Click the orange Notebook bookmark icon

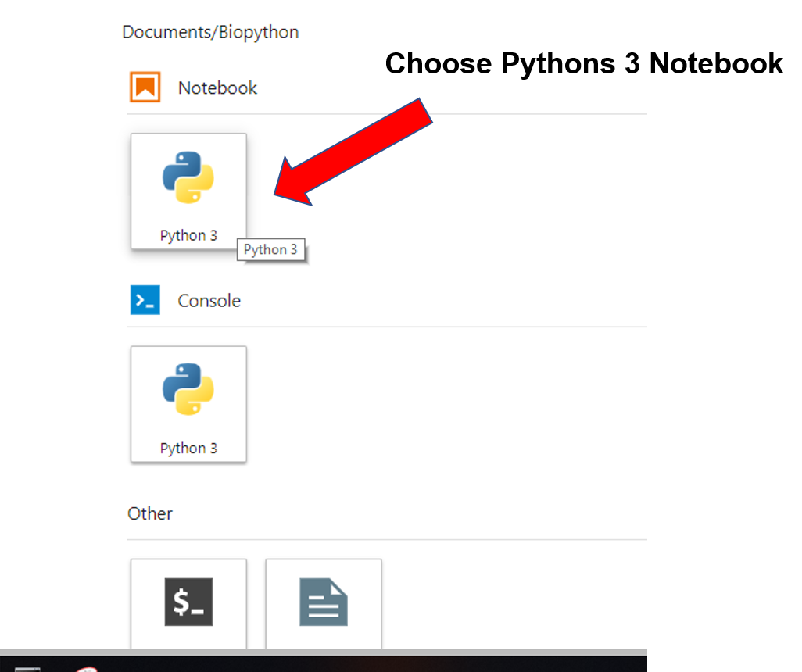point(145,88)
